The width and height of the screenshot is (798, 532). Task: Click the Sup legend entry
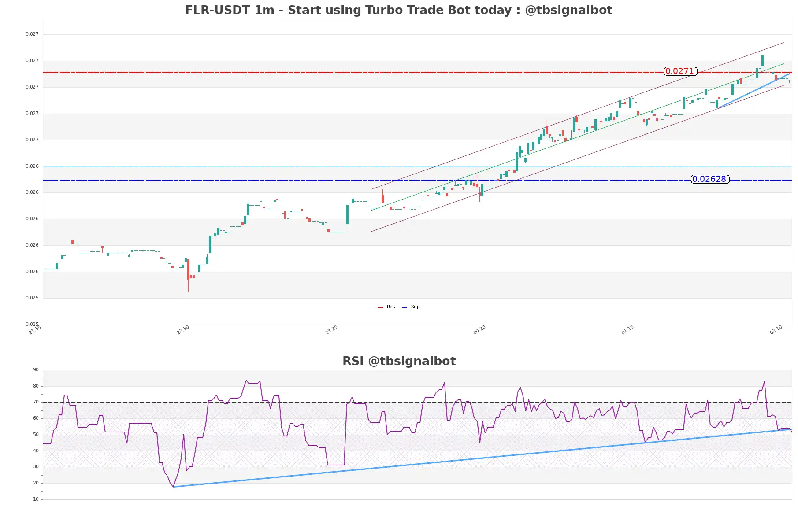pyautogui.click(x=411, y=307)
